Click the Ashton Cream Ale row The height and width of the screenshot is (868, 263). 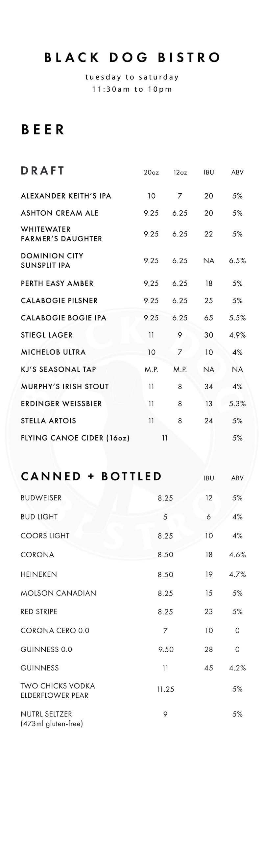click(x=60, y=213)
